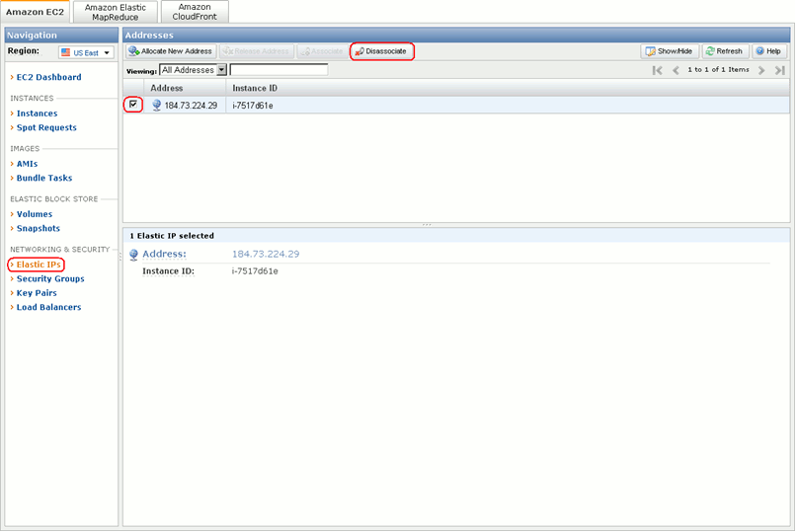Click the Address column header
Screen dimensions: 796x532
(x=185, y=88)
